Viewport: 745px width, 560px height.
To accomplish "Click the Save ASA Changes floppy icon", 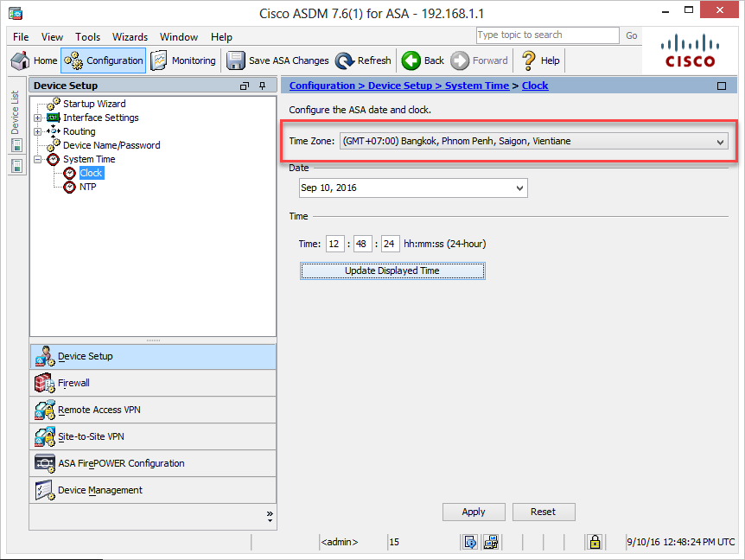I will 236,60.
